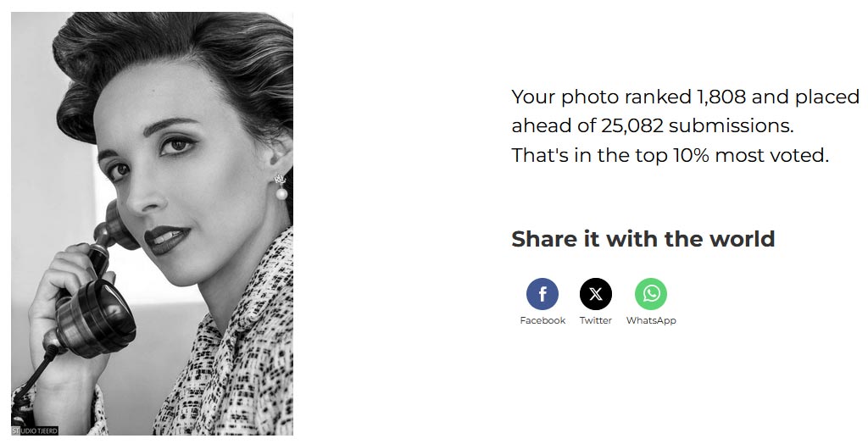Share the photo on Facebook via round icon
This screenshot has width=868, height=444.
pyautogui.click(x=542, y=293)
